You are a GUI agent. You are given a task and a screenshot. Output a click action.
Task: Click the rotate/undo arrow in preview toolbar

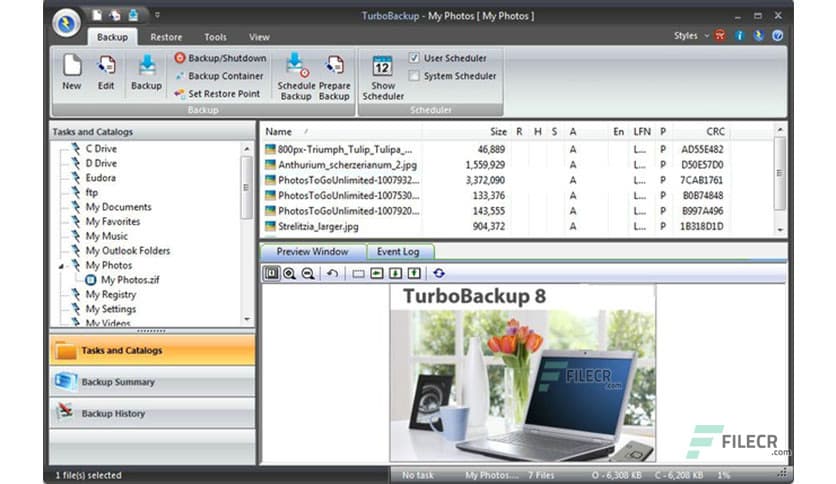tap(332, 273)
